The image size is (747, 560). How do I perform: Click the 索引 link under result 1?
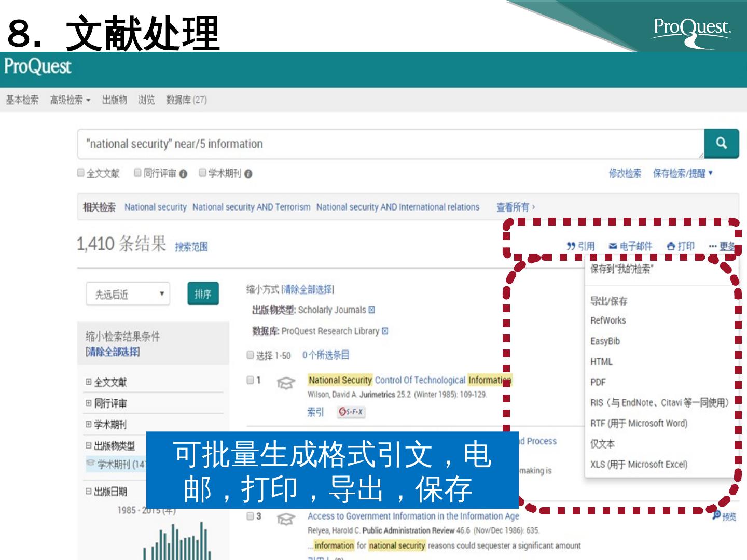[315, 412]
